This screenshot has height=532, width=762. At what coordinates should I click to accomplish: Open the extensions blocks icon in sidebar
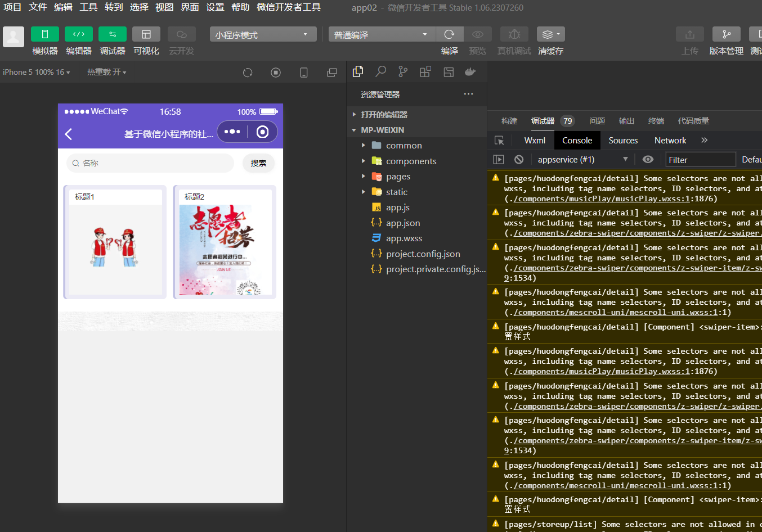425,71
